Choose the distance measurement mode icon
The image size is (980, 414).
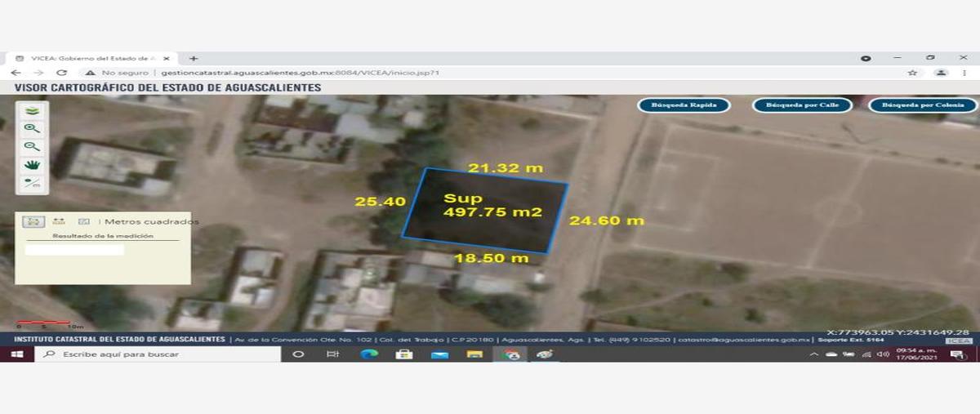(58, 221)
